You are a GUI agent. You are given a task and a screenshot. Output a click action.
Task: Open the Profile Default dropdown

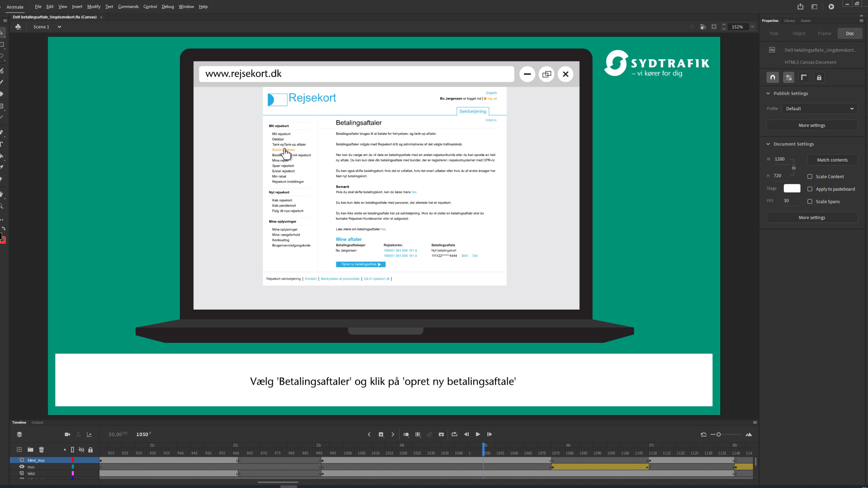coord(820,109)
